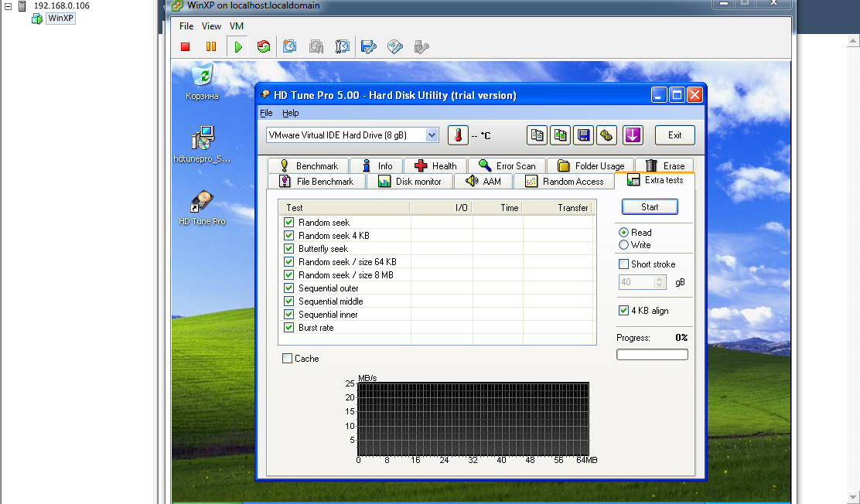
Task: Disable the 4 KB align option
Action: [x=623, y=311]
